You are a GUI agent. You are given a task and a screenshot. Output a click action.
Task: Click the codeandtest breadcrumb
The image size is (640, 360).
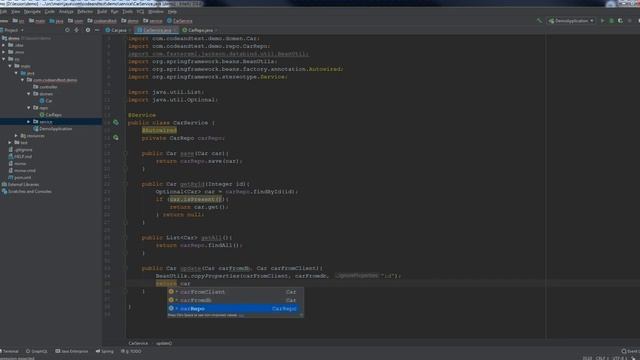coord(102,21)
